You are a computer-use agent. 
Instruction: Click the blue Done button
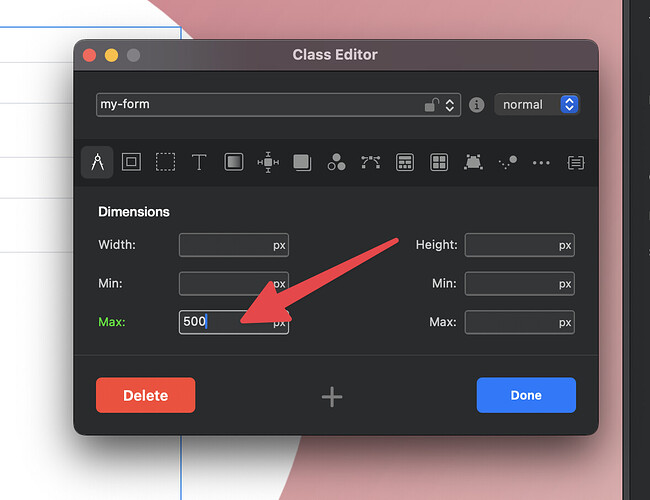(526, 395)
